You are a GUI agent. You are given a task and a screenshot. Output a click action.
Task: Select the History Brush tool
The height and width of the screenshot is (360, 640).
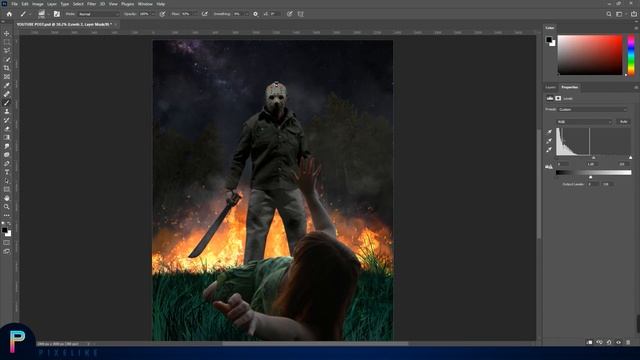click(7, 120)
